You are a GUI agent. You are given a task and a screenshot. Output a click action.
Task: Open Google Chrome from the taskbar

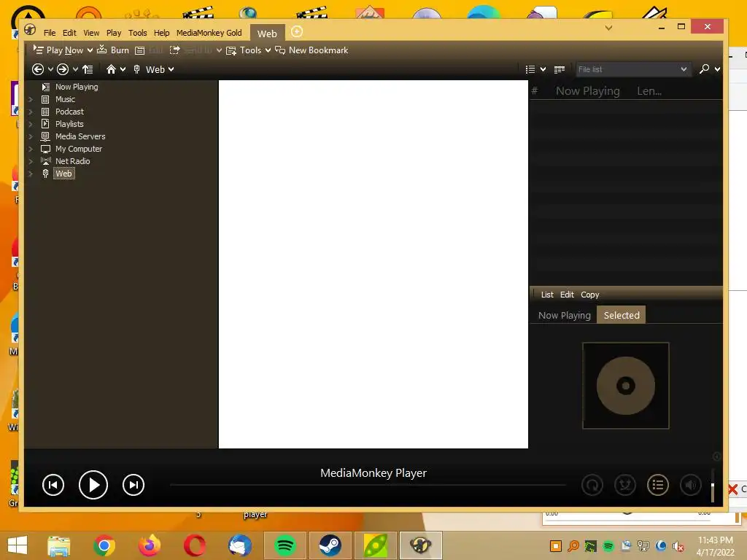[x=104, y=545]
